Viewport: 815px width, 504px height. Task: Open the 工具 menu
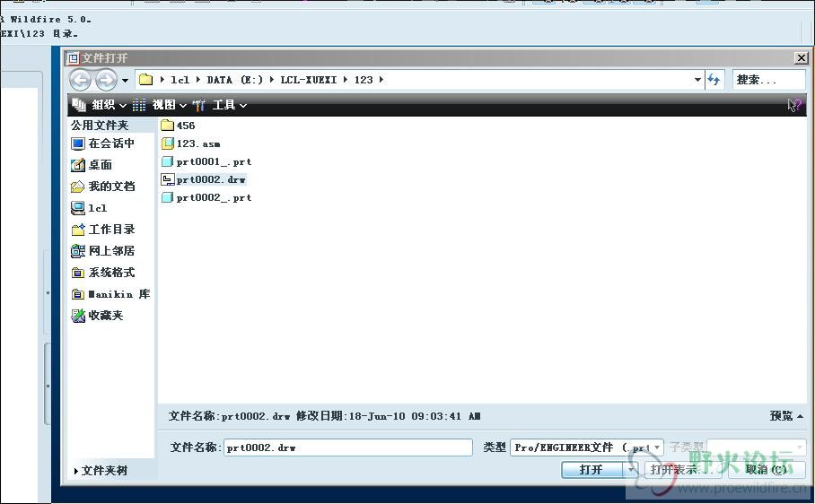point(229,105)
